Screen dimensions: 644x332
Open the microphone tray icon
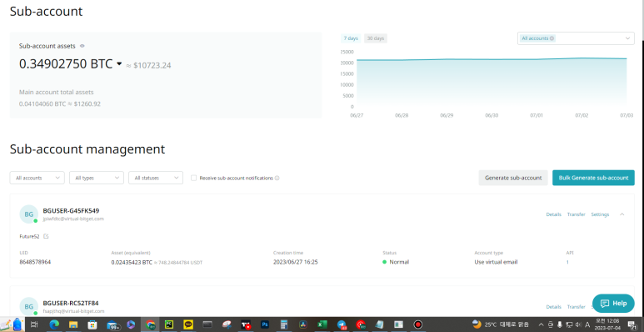560,324
